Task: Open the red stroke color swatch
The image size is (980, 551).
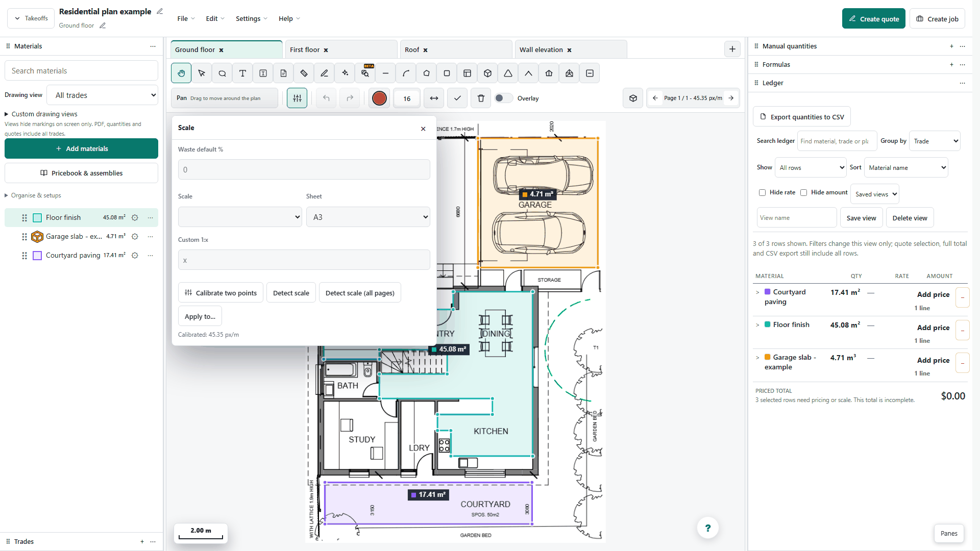Action: pyautogui.click(x=379, y=98)
